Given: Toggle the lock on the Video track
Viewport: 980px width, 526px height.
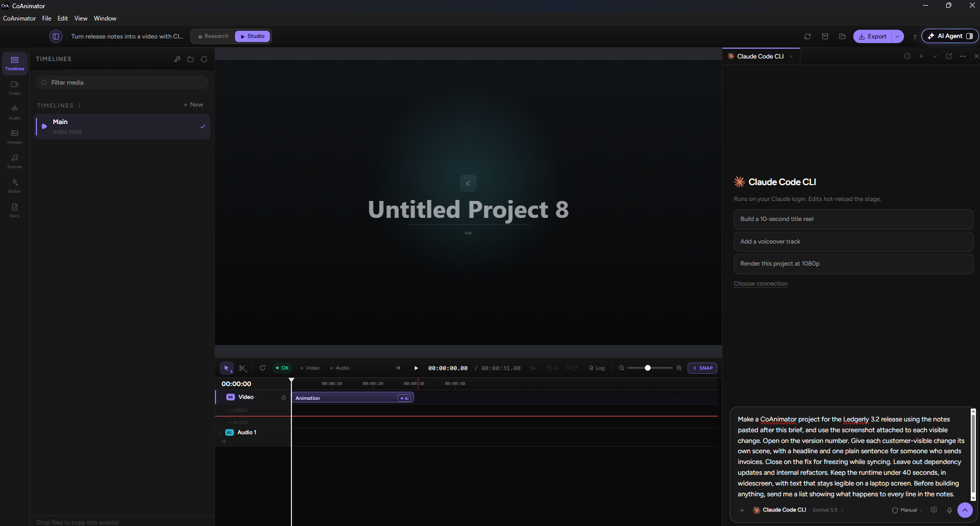Looking at the screenshot, I should [x=283, y=397].
